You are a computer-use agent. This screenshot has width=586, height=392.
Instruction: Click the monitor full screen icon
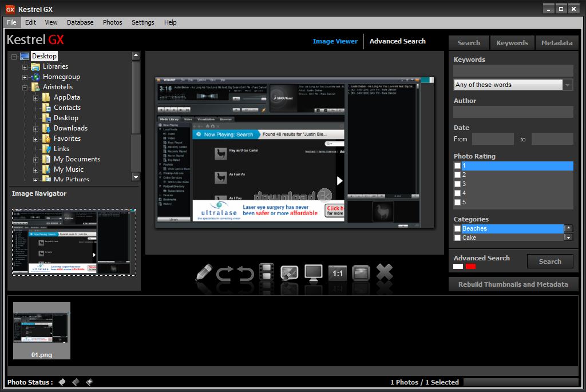[313, 273]
